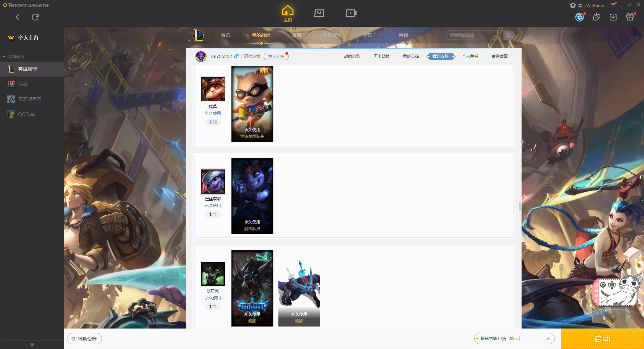Click the vertical scrollbar of skin list
Viewport: 644px width, 349px height.
click(x=520, y=206)
